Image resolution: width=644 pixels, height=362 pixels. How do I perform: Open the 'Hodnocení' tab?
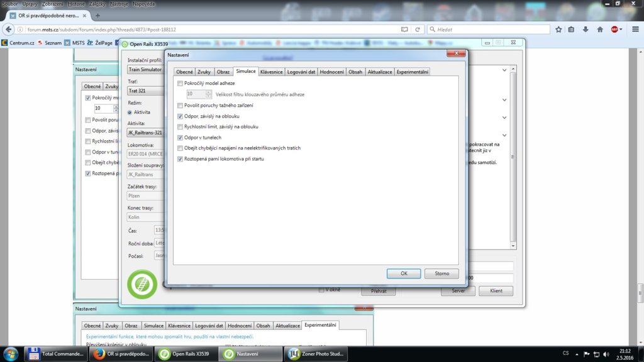[332, 72]
